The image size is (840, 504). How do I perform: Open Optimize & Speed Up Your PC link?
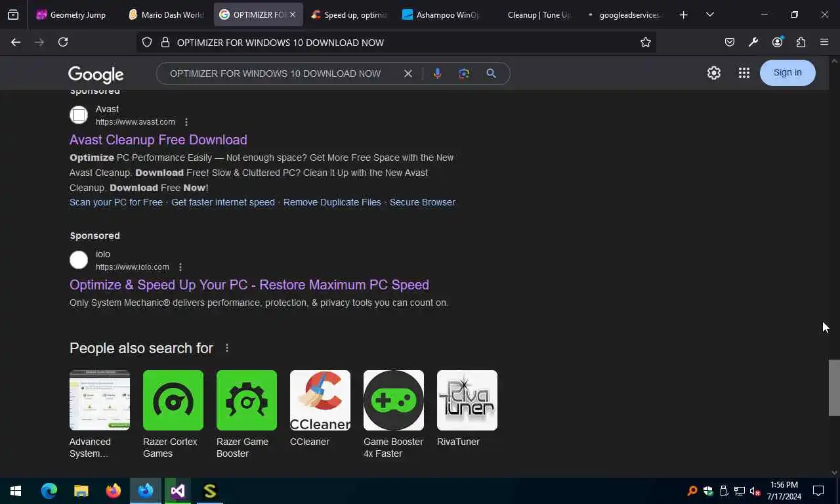(249, 285)
